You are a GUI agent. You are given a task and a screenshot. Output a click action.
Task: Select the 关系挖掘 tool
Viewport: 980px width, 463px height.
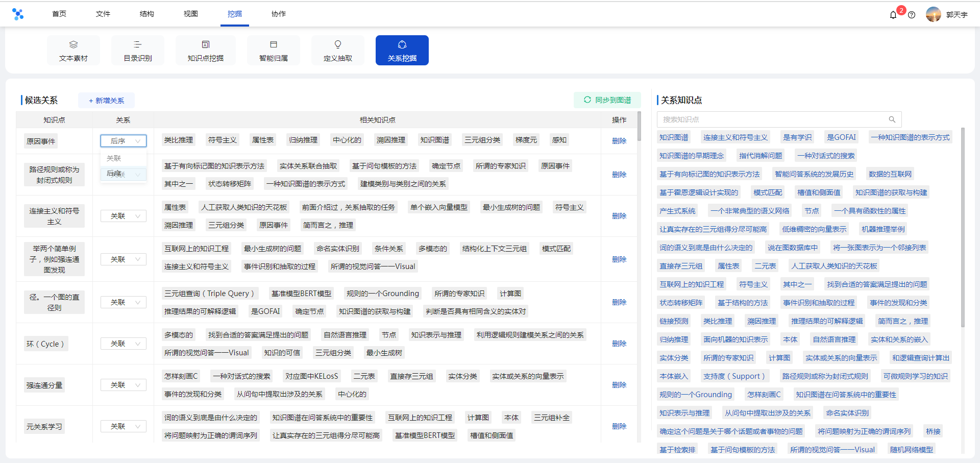402,50
